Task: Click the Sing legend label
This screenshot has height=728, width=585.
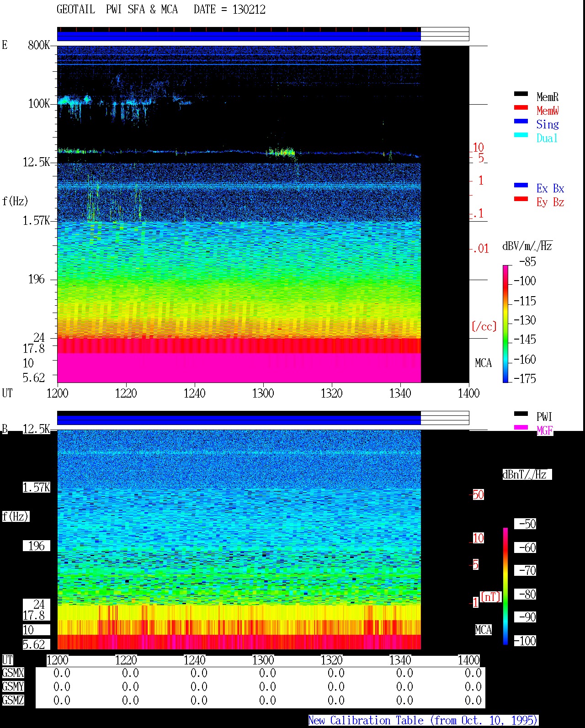Action: [548, 124]
